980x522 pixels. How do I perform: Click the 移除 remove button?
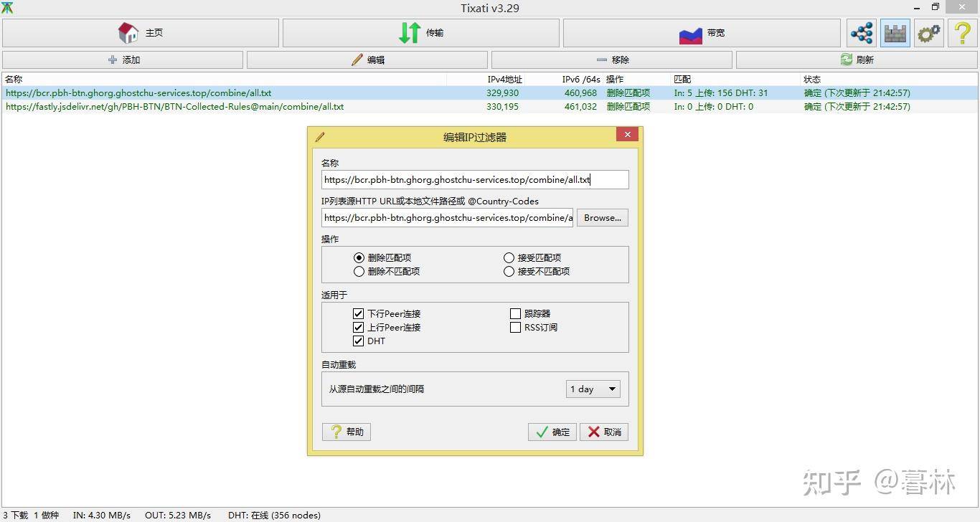[612, 60]
